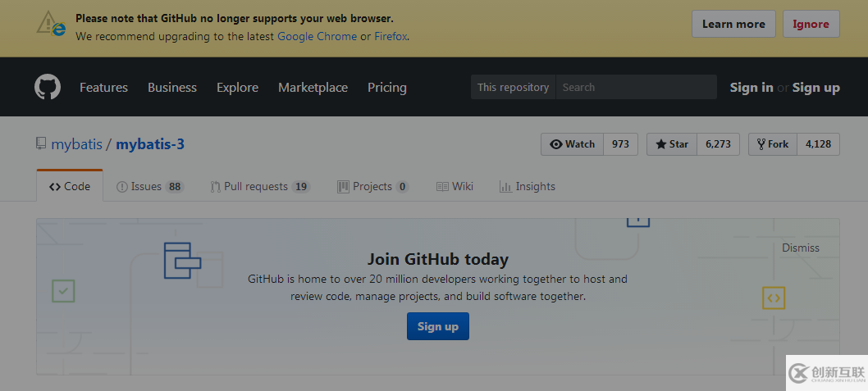The width and height of the screenshot is (868, 391).
Task: Click the Learn more button
Action: click(x=733, y=24)
